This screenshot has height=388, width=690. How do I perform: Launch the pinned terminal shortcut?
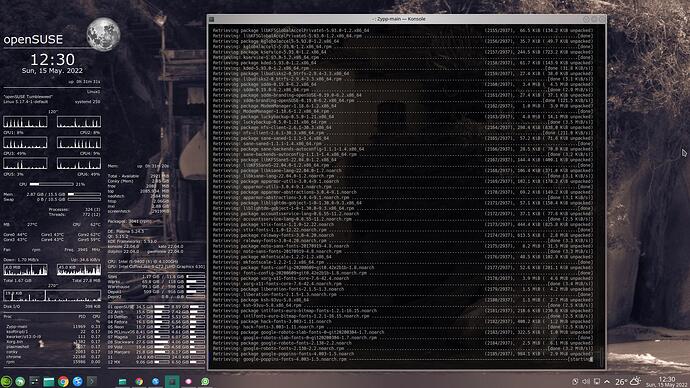(x=92, y=381)
